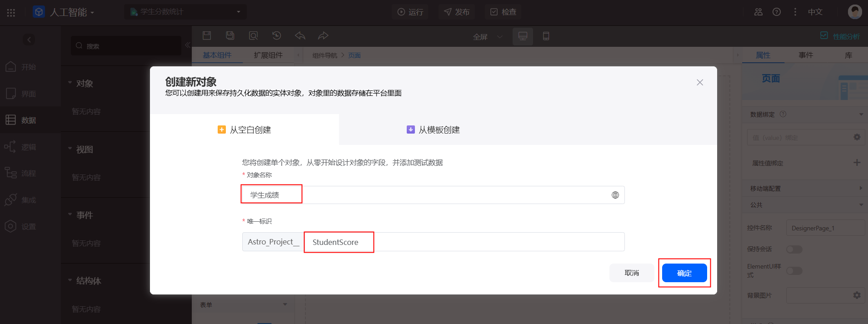Click the save icon in editor toolbar
Image resolution: width=868 pixels, height=324 pixels.
207,35
